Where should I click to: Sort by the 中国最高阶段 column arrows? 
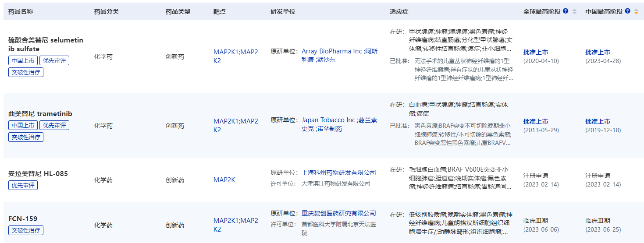(x=636, y=11)
